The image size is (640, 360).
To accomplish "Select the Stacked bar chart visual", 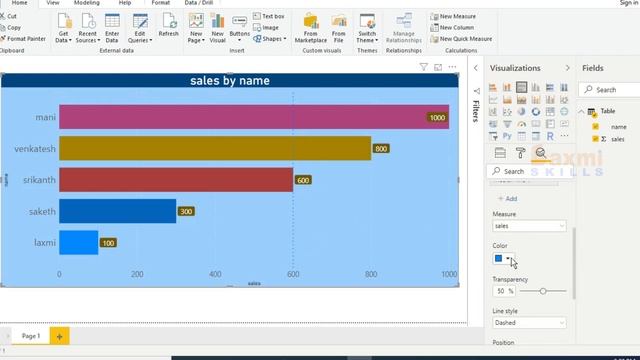I will pos(493,87).
